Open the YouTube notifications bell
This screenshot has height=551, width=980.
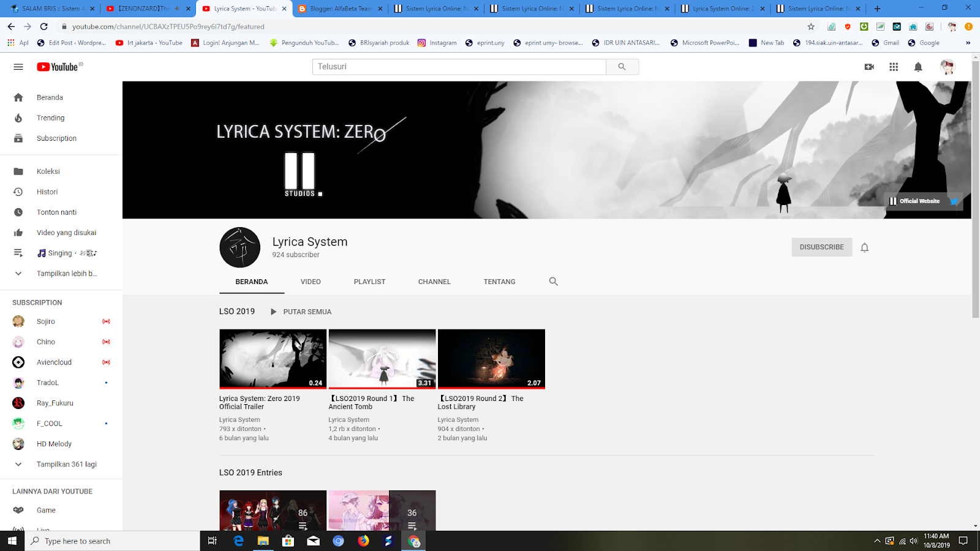[x=918, y=67]
